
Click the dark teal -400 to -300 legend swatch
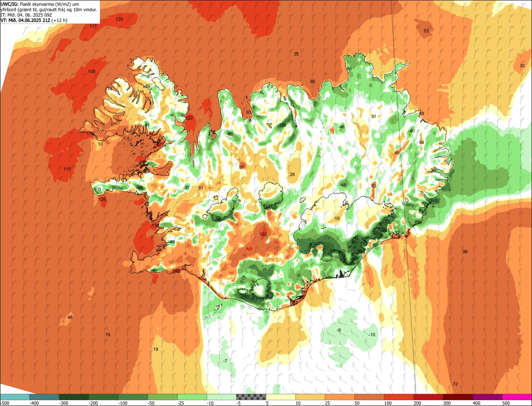[x=44, y=397]
